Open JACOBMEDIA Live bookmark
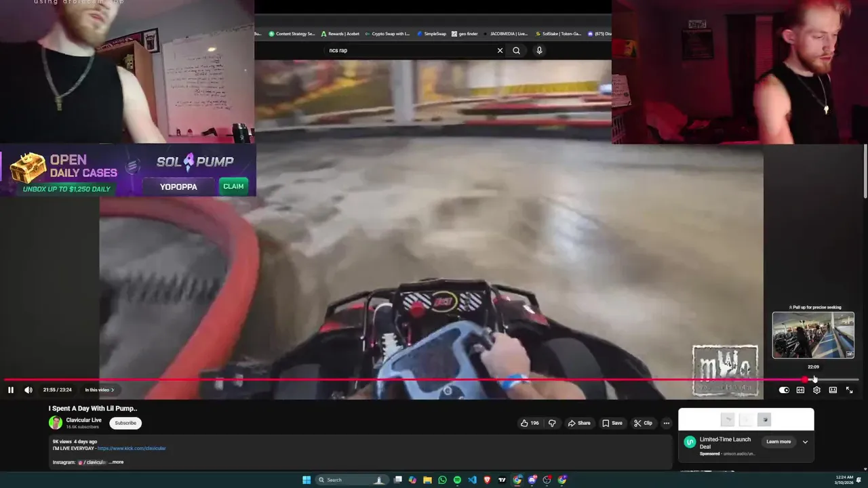The image size is (868, 488). tap(506, 33)
